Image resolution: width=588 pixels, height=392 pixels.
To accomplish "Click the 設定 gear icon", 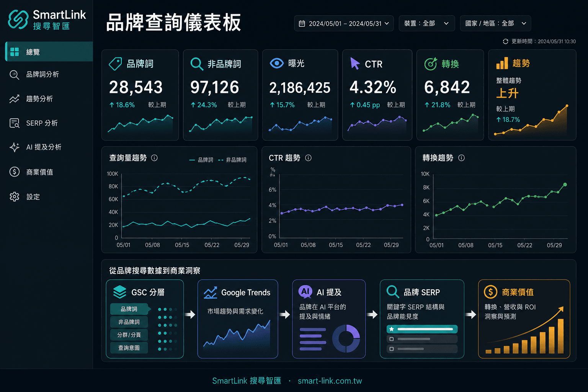I will coord(14,197).
